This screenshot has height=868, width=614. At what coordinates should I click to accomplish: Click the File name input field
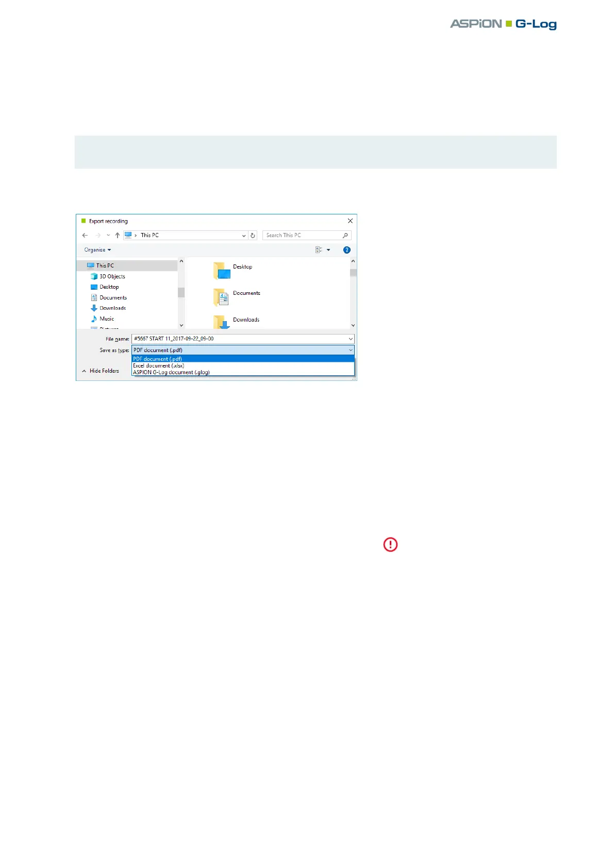point(240,339)
